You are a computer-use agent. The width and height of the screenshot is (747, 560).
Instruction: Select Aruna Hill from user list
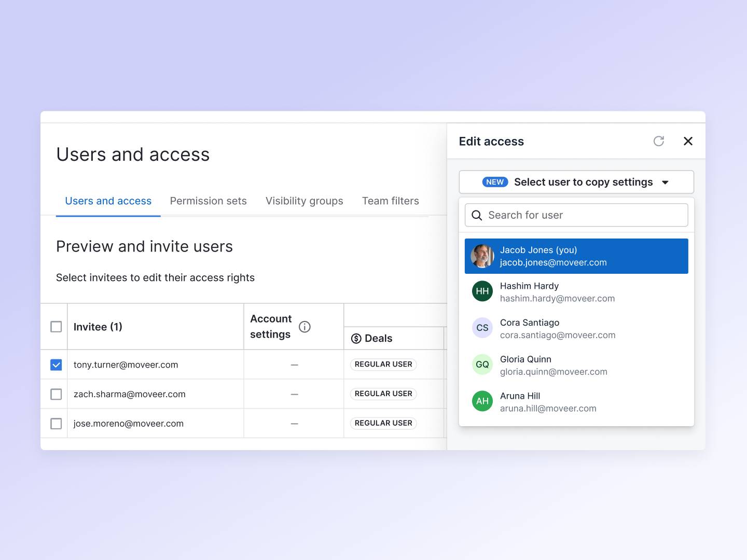(576, 402)
